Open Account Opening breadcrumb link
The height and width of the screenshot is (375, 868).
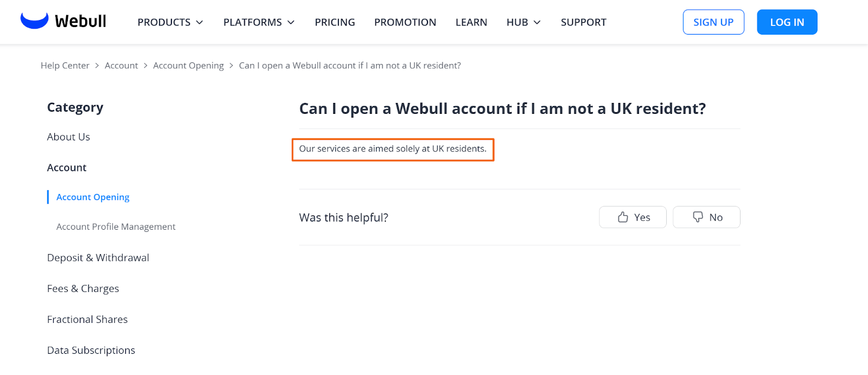tap(188, 66)
